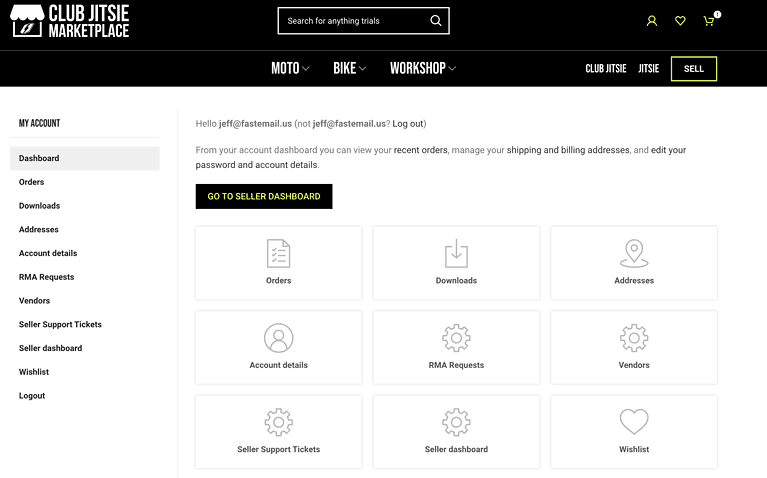Select Vendors in the sidebar
The height and width of the screenshot is (478, 767).
(34, 301)
